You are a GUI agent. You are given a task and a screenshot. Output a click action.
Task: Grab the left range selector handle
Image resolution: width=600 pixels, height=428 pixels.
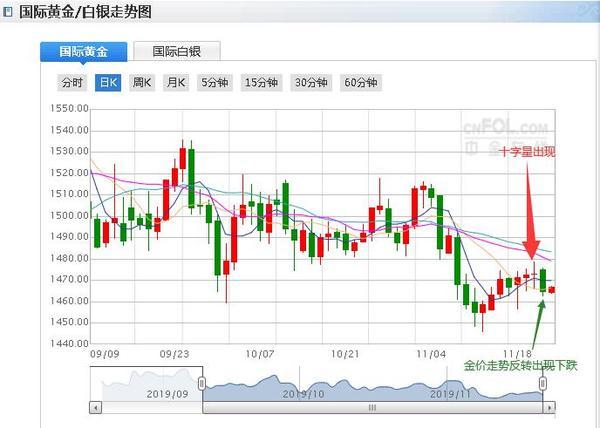pyautogui.click(x=202, y=384)
